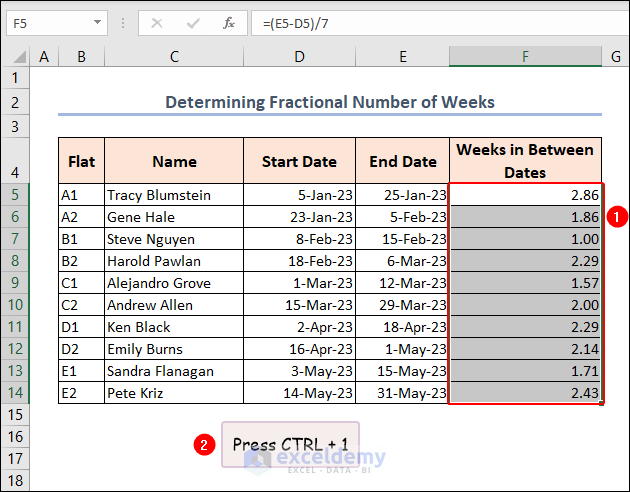
Task: Select row 5 header
Action: click(16, 195)
